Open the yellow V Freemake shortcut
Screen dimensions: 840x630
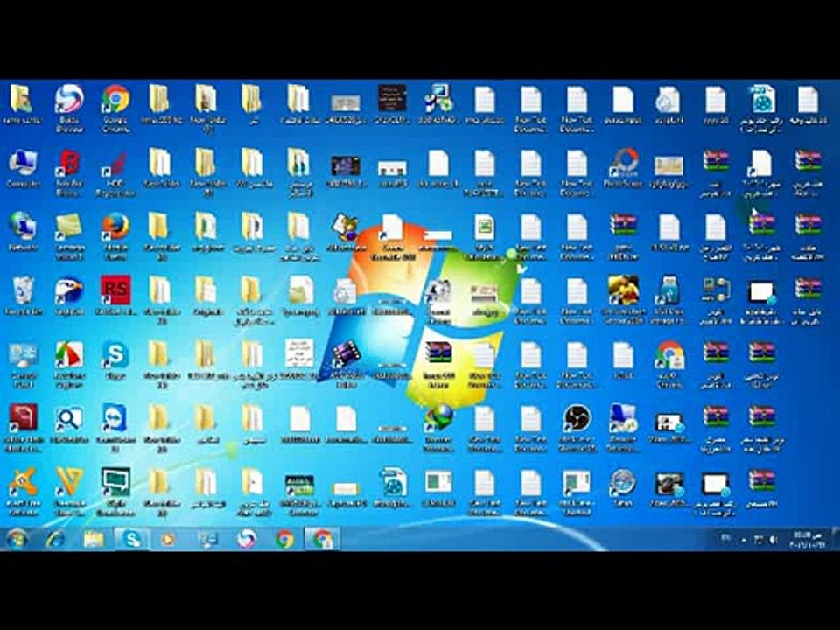[x=69, y=483]
